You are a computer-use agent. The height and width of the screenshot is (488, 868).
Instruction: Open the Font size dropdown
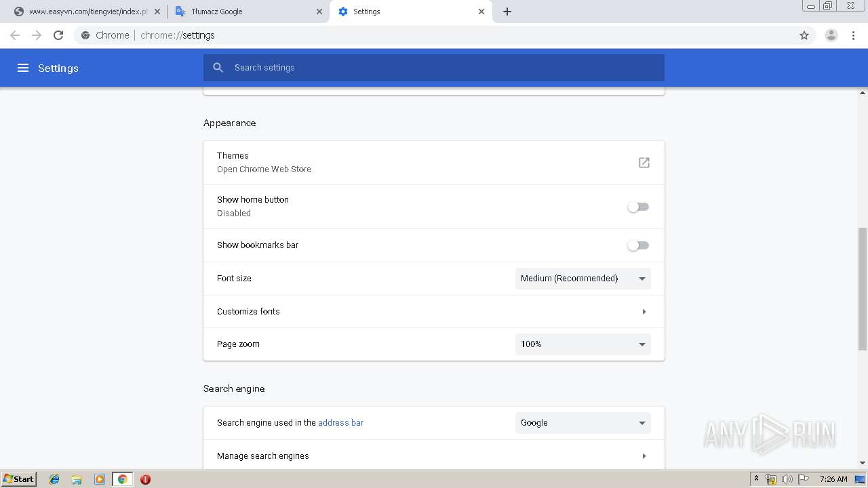583,279
